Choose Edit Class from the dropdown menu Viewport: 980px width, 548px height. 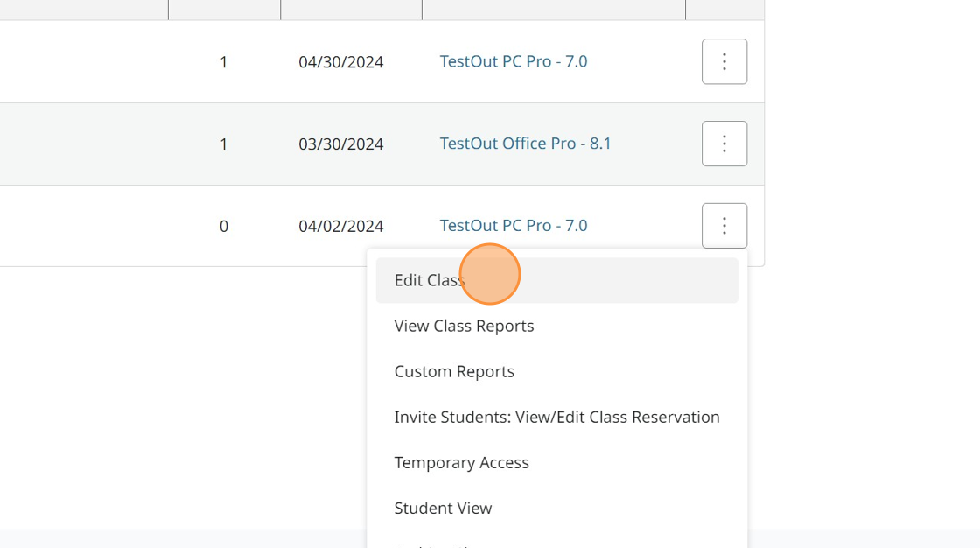point(556,280)
